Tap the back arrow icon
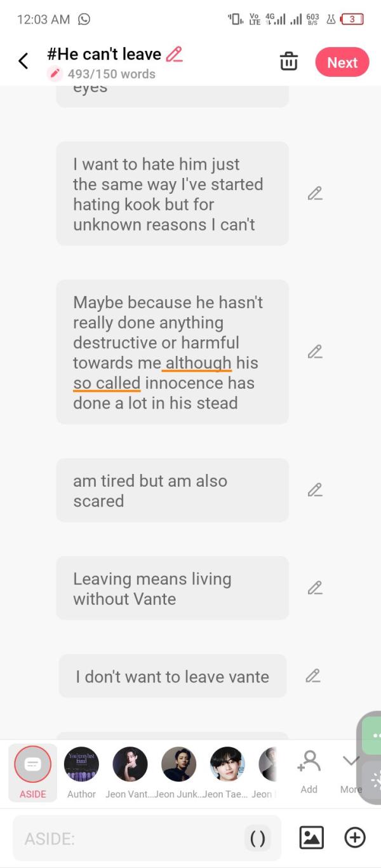This screenshot has height=868, width=381. point(23,61)
